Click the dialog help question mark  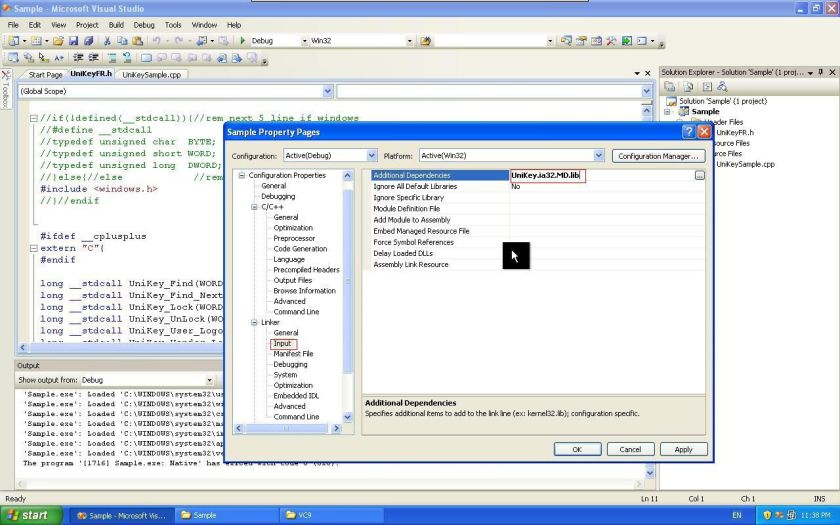689,132
